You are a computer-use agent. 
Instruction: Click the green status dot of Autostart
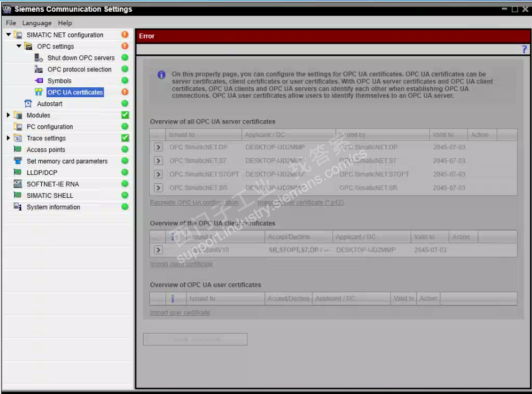pos(125,103)
